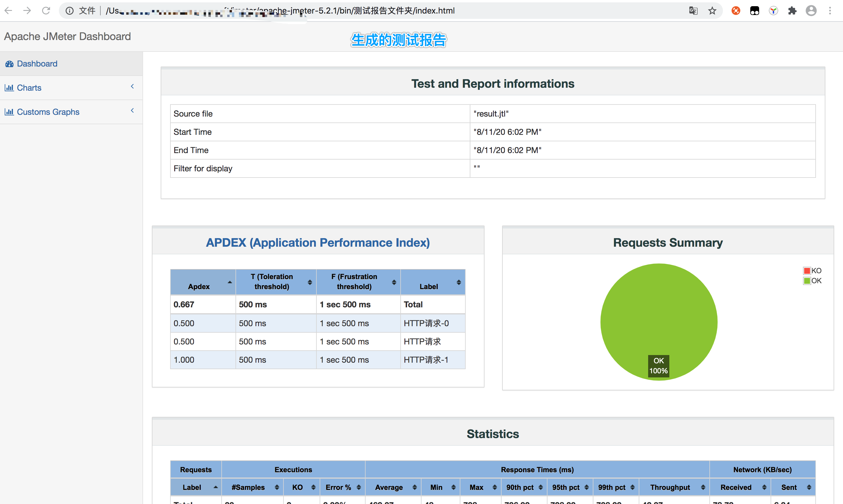Click the address bar URL field
The image size is (843, 504).
(390, 11)
